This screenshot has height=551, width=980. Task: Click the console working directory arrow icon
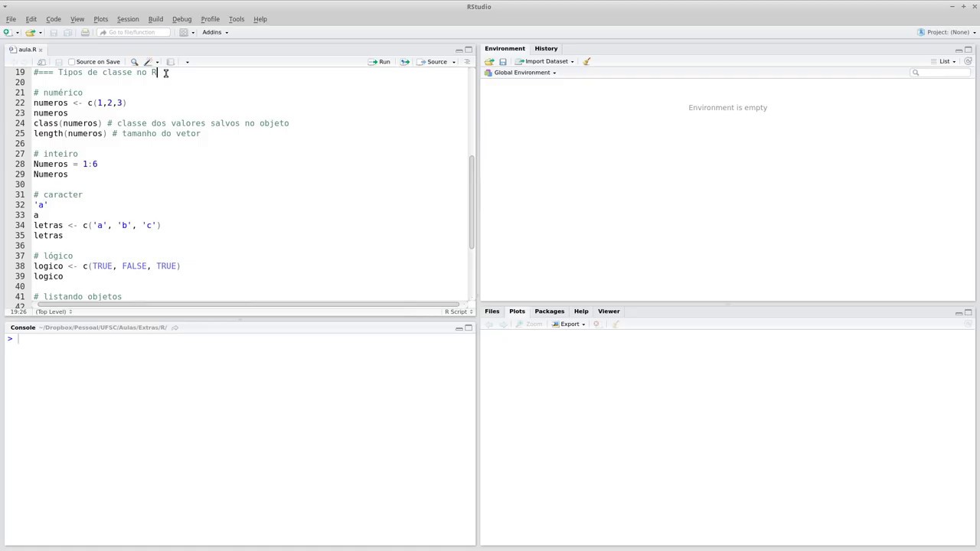coord(175,328)
